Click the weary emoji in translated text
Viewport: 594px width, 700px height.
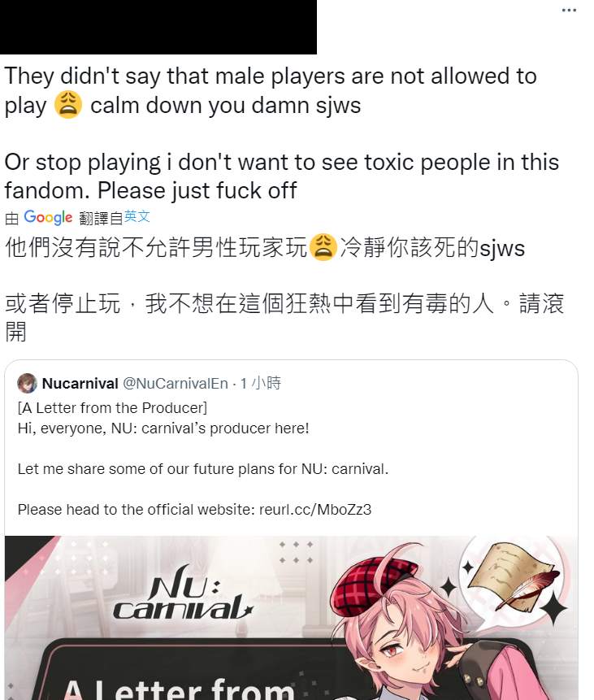[323, 247]
